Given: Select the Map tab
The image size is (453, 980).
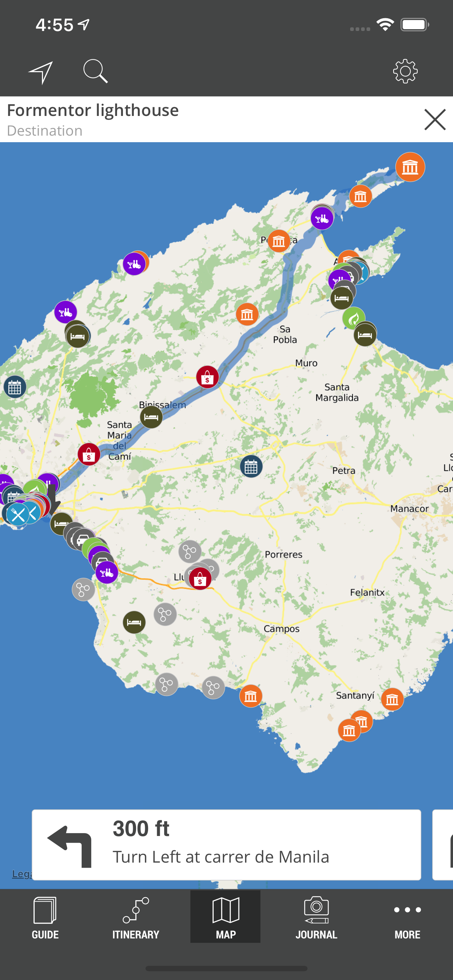Looking at the screenshot, I should (225, 917).
